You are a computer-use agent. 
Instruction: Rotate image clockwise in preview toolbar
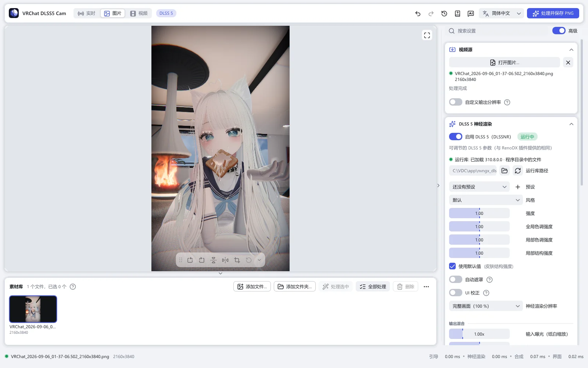pyautogui.click(x=202, y=260)
